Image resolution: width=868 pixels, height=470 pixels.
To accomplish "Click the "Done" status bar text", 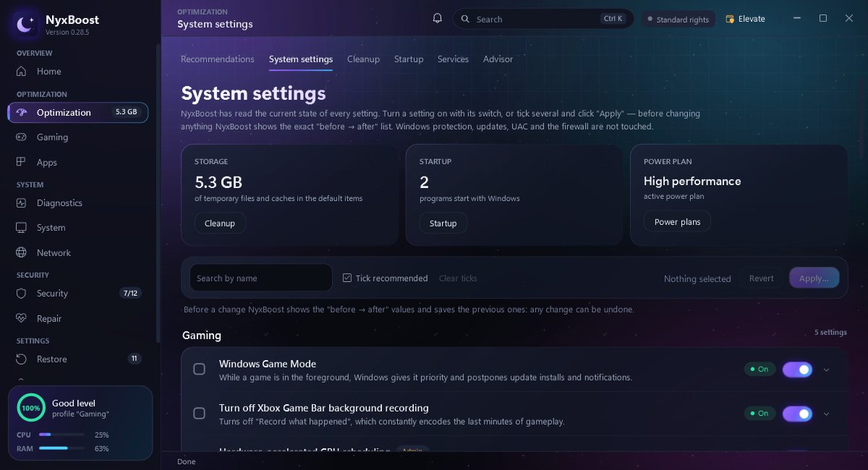I will pyautogui.click(x=187, y=461).
